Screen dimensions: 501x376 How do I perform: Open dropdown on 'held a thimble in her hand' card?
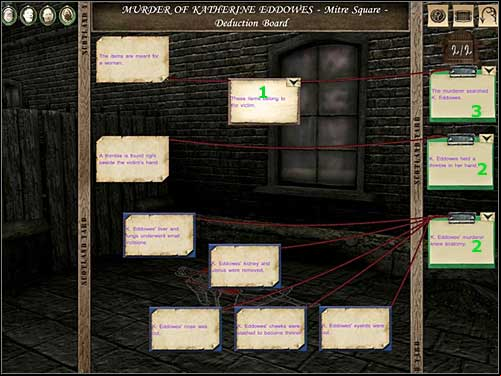point(487,138)
